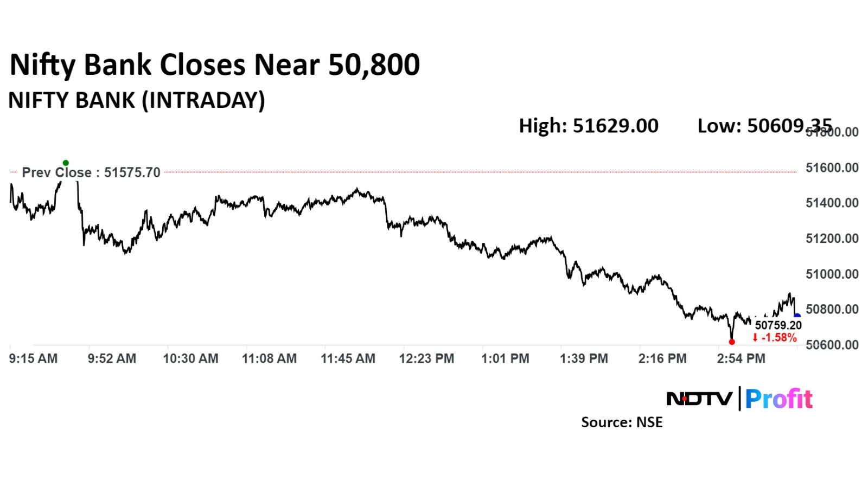Click the 11:45 AM time axis label
Viewport: 868px width, 488px height.
tap(348, 358)
